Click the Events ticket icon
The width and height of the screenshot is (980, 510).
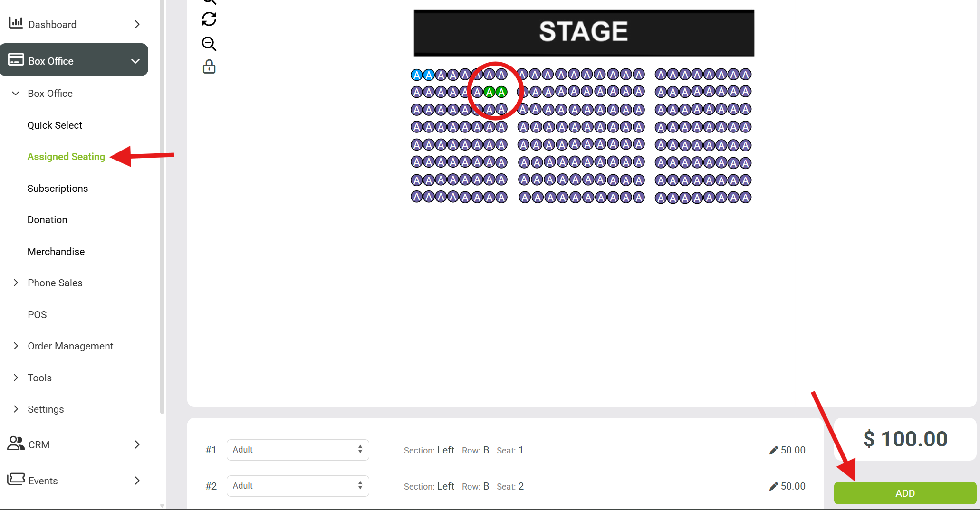coord(16,479)
